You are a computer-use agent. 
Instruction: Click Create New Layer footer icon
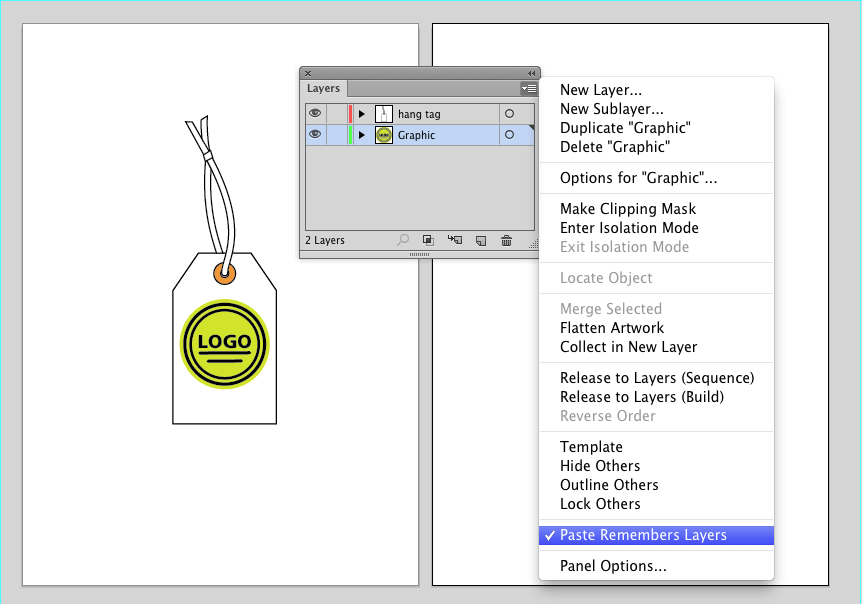pos(481,240)
